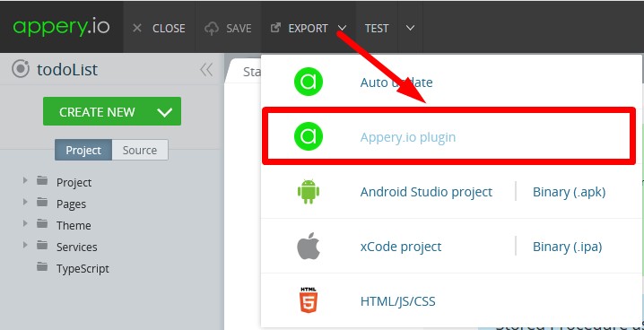Switch to the Source view tab
The height and width of the screenshot is (330, 644).
coord(140,151)
